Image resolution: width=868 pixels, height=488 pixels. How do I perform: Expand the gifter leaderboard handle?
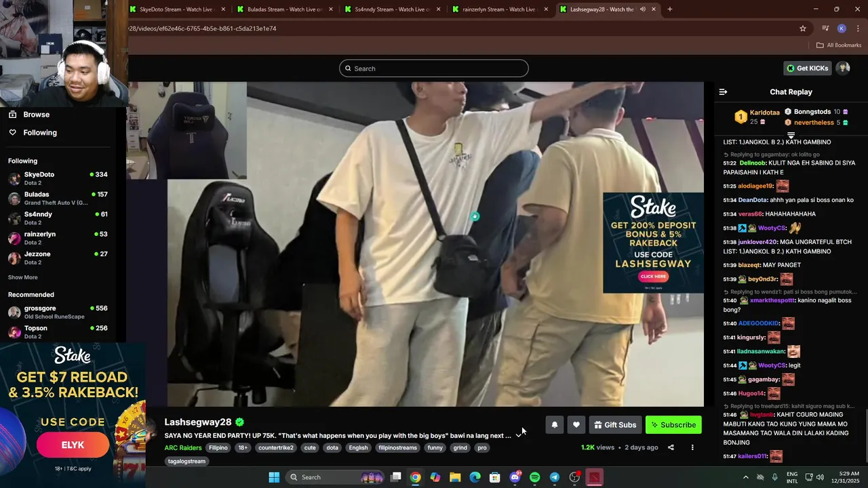(x=791, y=136)
